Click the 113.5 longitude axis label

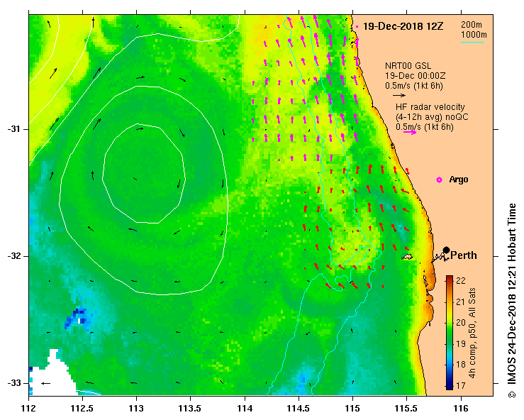coord(191,409)
